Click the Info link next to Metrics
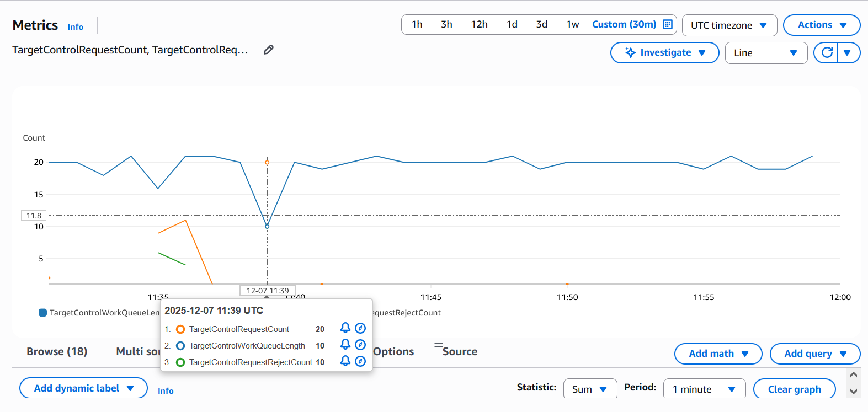The width and height of the screenshot is (868, 412). pyautogui.click(x=76, y=27)
